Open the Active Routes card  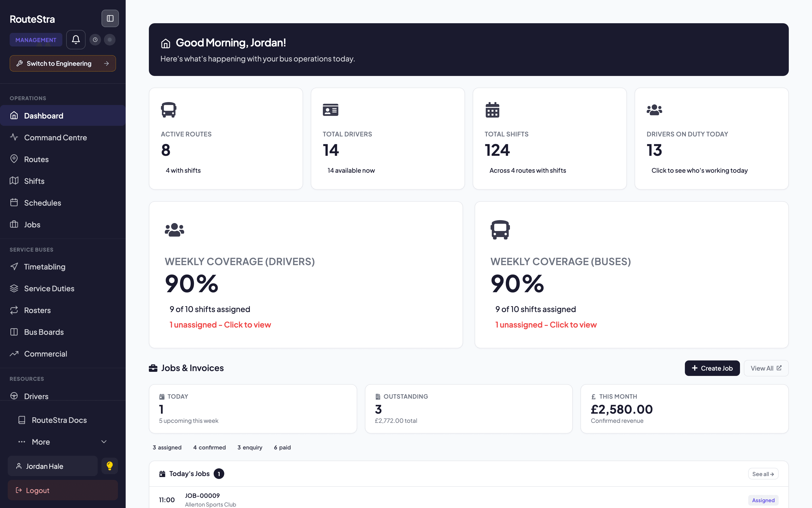coord(226,139)
